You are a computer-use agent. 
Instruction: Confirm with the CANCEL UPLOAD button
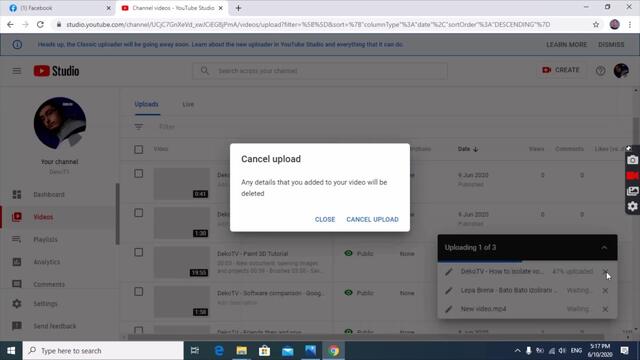(x=372, y=219)
